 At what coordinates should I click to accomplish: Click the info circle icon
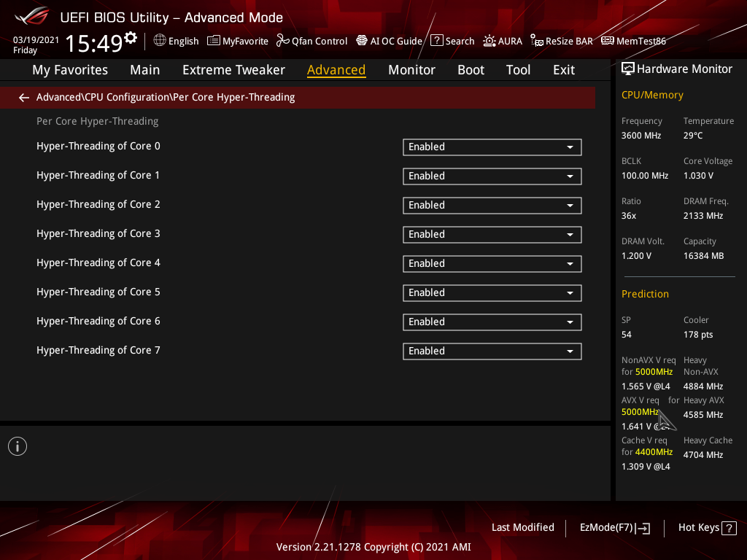[18, 446]
